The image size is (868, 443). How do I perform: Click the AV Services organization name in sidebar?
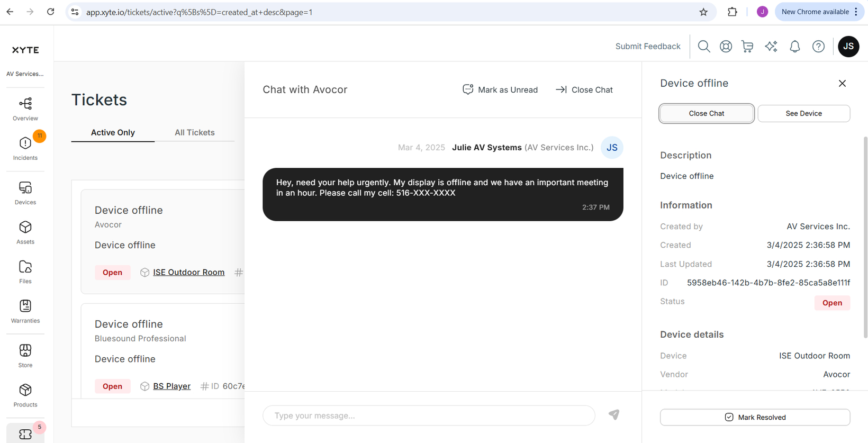pos(25,74)
